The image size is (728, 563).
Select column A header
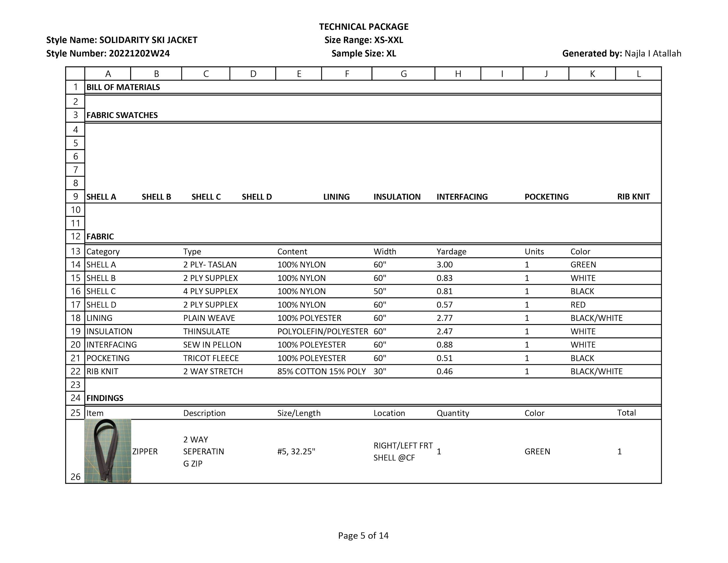point(108,74)
